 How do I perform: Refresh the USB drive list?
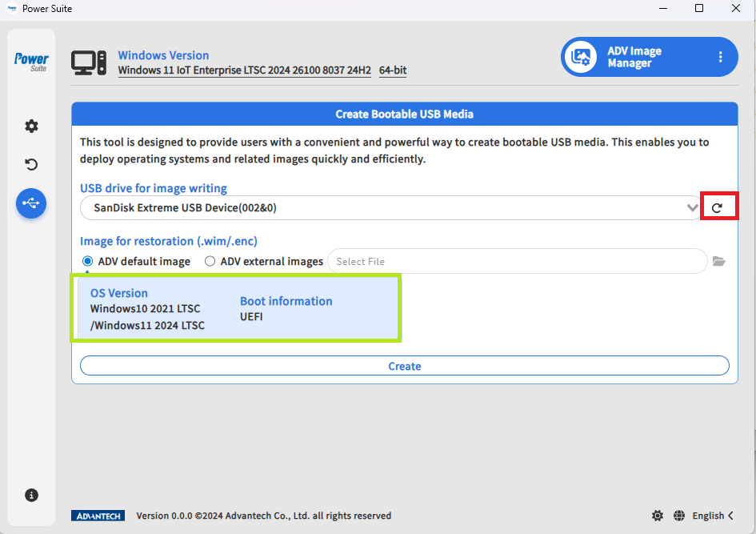click(x=717, y=208)
